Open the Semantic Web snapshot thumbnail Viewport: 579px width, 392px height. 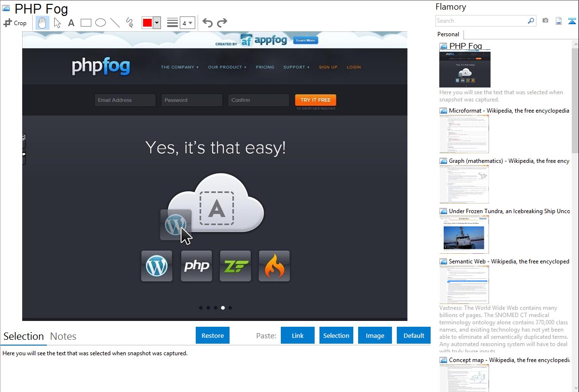[x=464, y=285]
